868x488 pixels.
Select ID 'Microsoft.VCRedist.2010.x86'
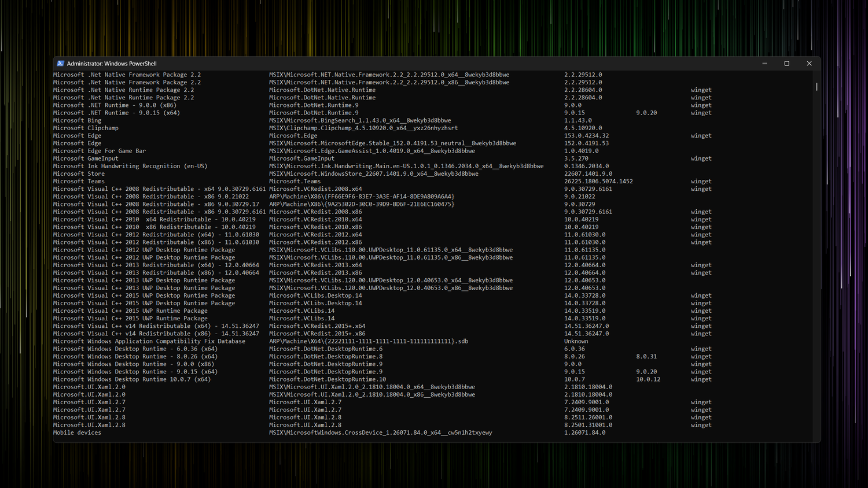click(315, 227)
